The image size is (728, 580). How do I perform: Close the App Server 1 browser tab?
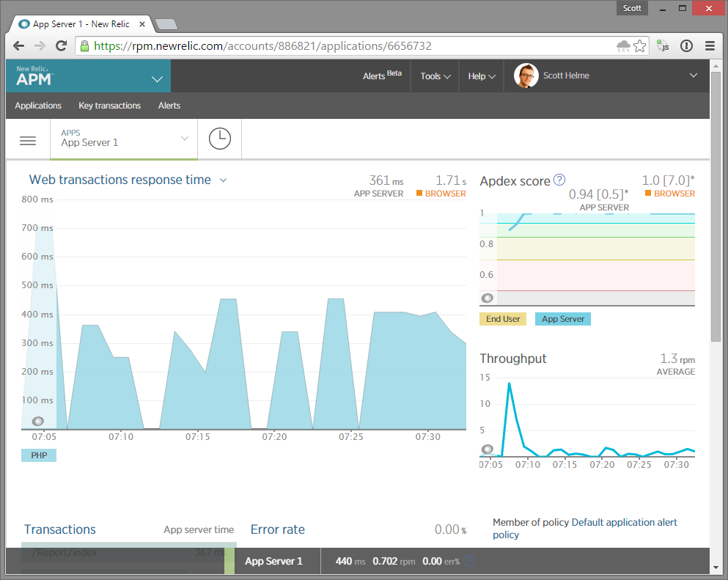coord(142,24)
